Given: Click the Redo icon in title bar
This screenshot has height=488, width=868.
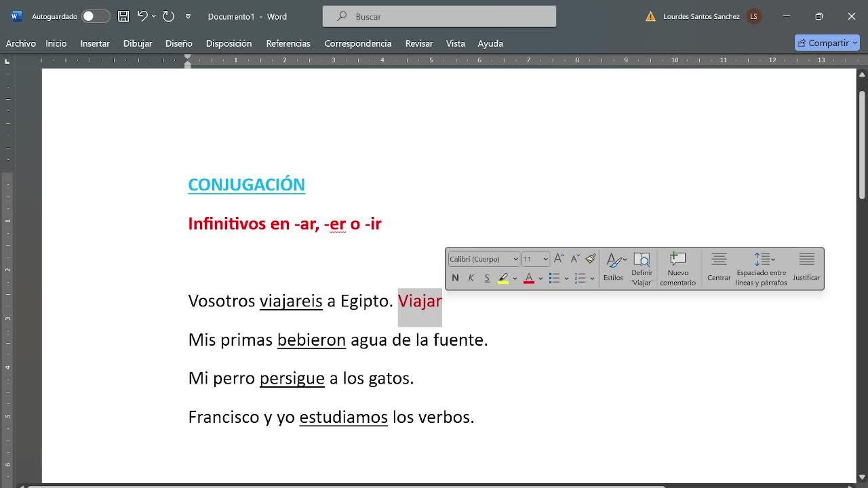Looking at the screenshot, I should pos(168,16).
